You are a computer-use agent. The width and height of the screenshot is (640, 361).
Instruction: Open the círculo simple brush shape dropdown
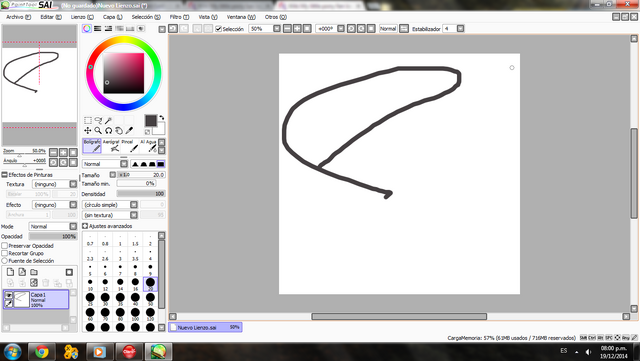pos(110,205)
